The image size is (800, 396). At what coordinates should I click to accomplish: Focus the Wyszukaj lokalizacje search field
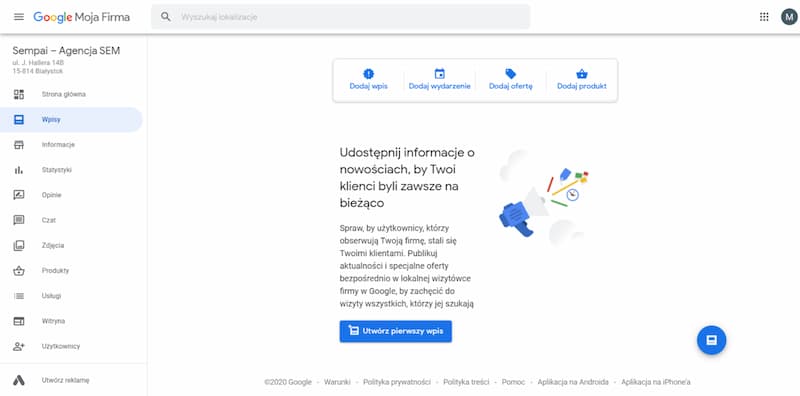[x=341, y=17]
